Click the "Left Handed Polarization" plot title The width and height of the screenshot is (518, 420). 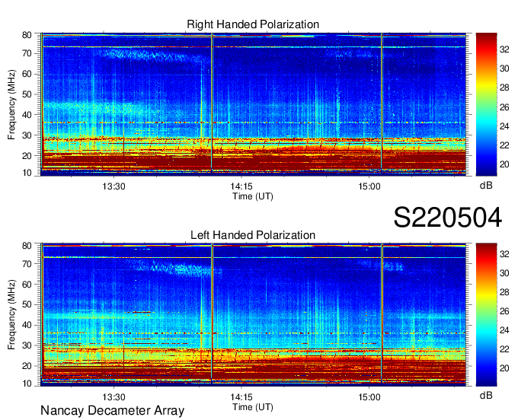click(x=253, y=235)
